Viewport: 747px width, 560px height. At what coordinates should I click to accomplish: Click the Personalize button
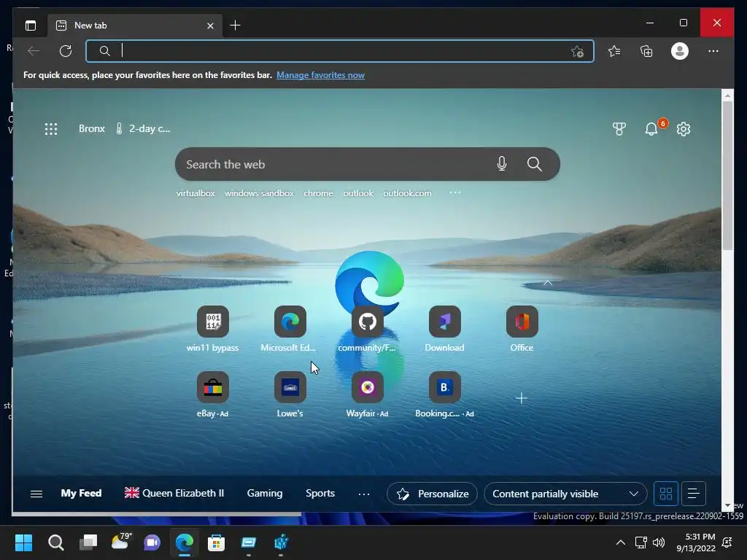(x=432, y=494)
